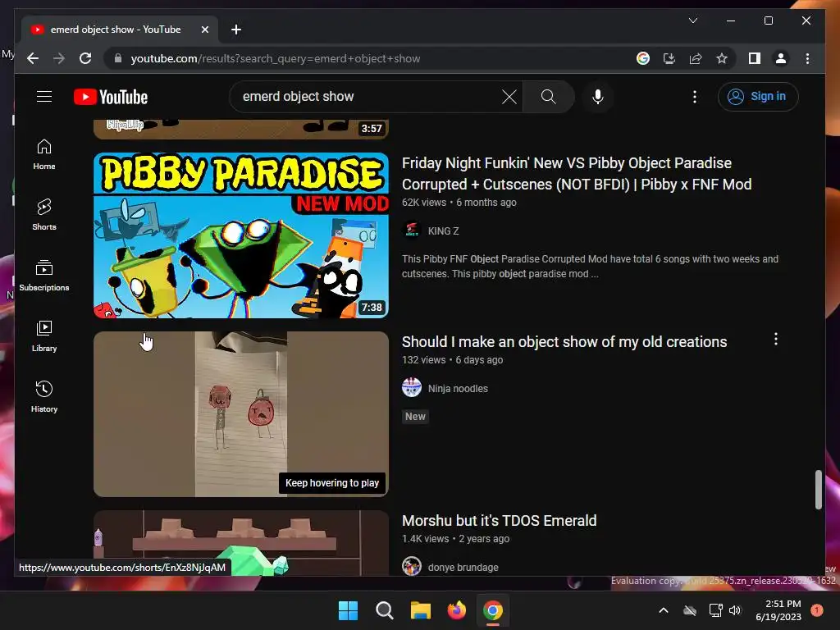Open the network icon in system tray
This screenshot has height=630, width=840.
715,610
